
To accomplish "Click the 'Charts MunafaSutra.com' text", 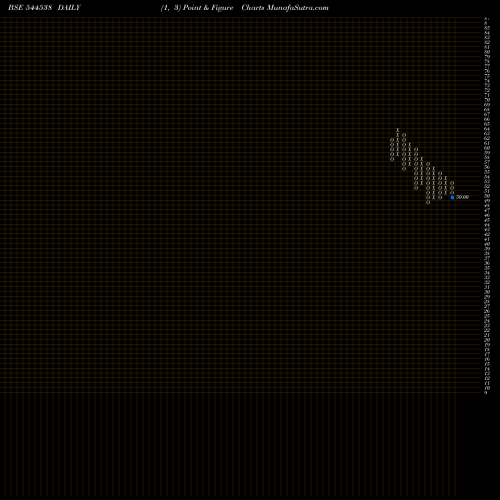I will [285, 8].
